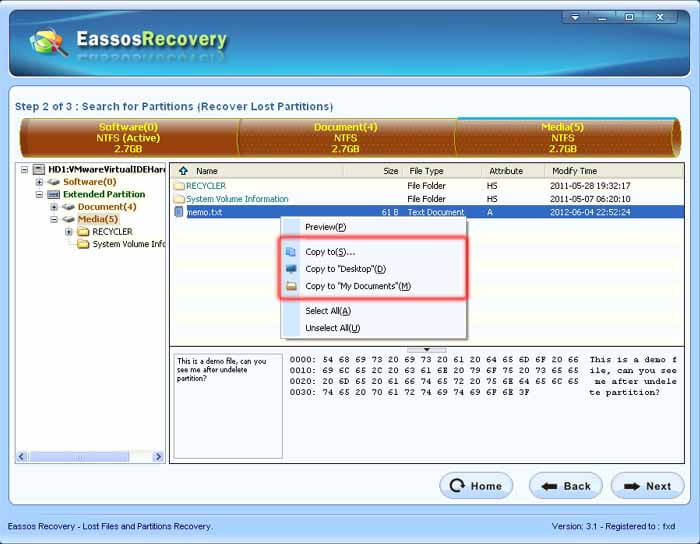Click the memo.txt modify time 2012-06-04 22:52:24

[590, 212]
